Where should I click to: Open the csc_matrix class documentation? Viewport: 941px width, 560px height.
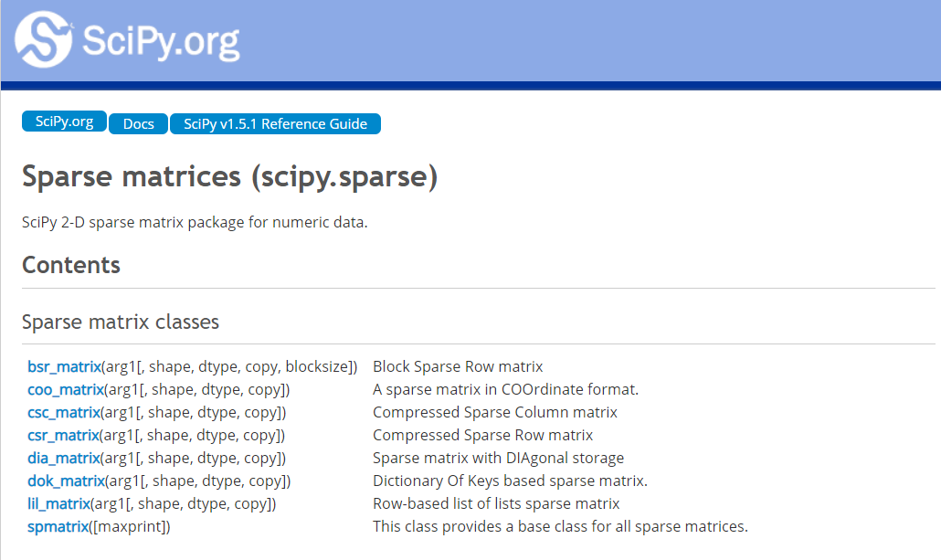(x=63, y=412)
